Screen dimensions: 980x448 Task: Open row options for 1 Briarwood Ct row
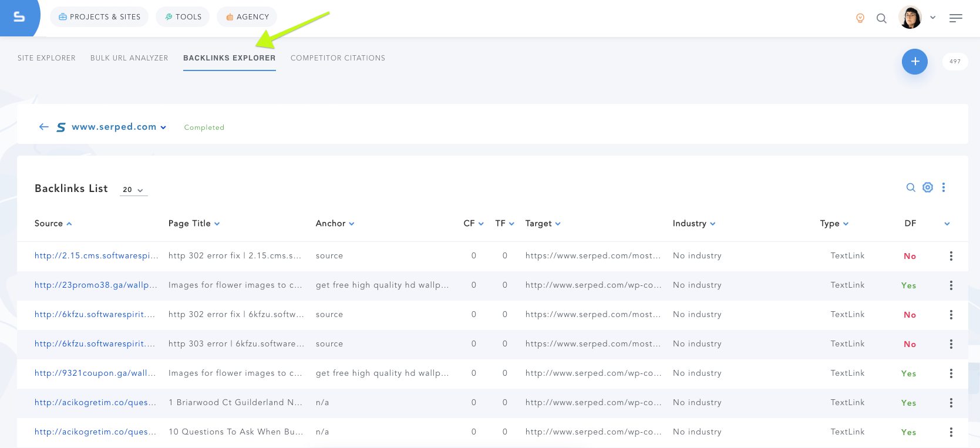coord(951,403)
